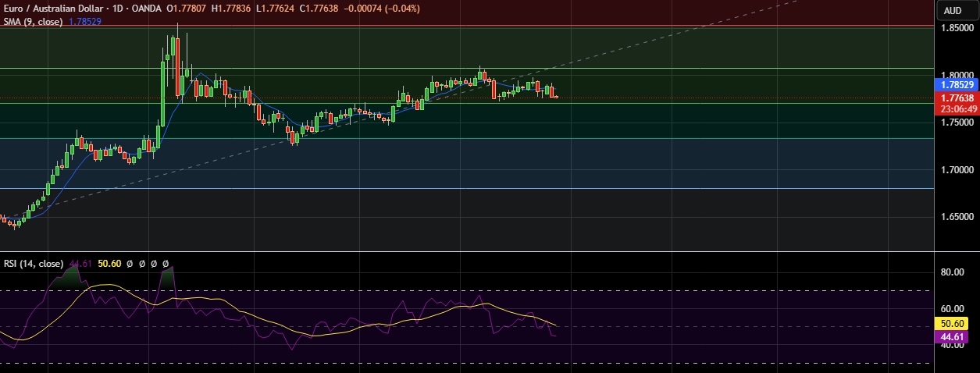Click the 23:06:49 bar countdown timer
Viewport: 980px width, 373px height.
[x=956, y=110]
